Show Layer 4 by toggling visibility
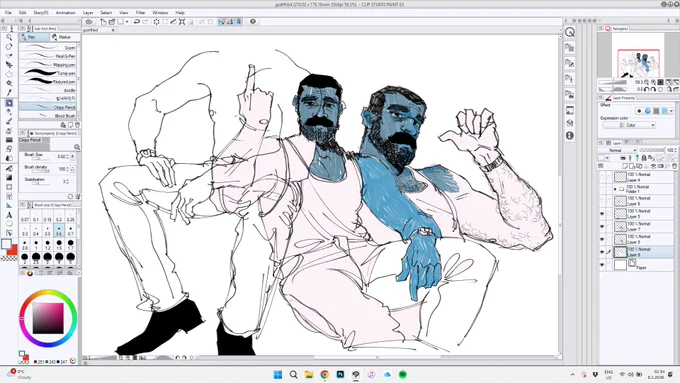 (x=602, y=177)
